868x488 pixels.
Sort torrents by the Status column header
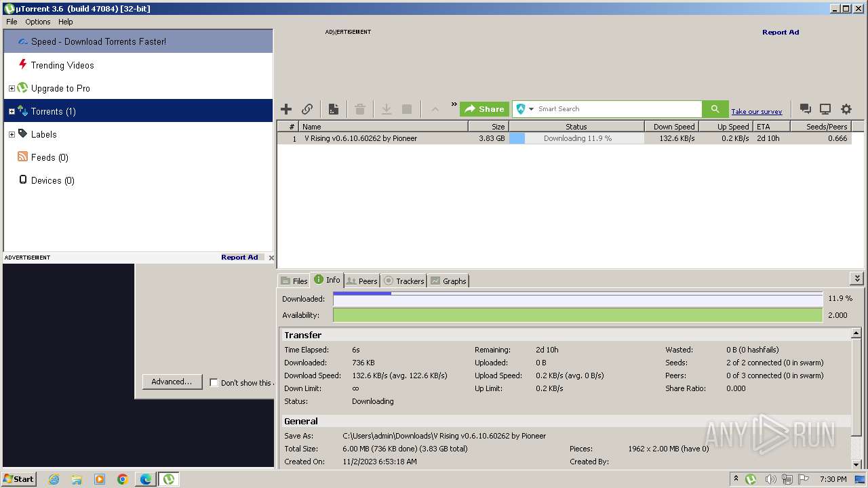[576, 127]
